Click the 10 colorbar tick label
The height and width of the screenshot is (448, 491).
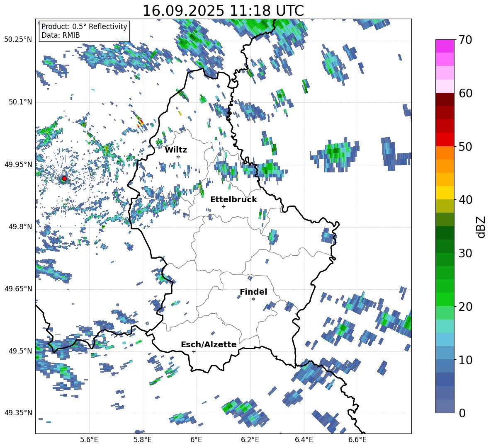point(465,360)
